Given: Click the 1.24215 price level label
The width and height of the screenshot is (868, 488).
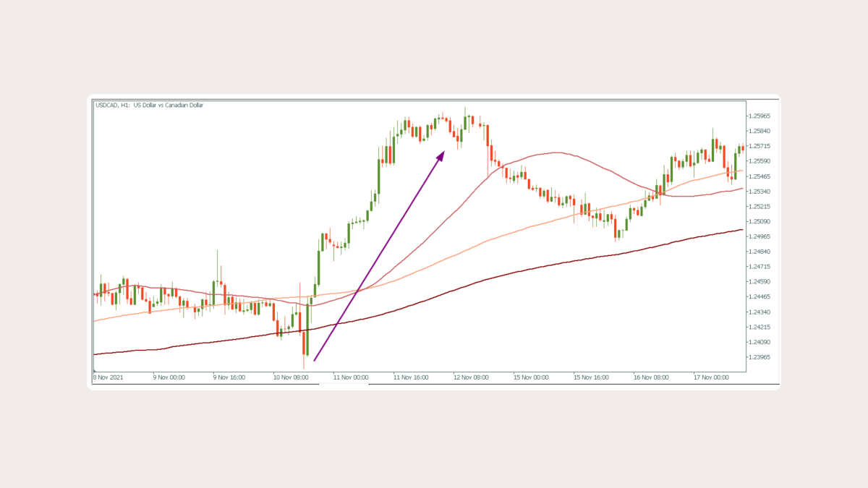Looking at the screenshot, I should [x=760, y=327].
